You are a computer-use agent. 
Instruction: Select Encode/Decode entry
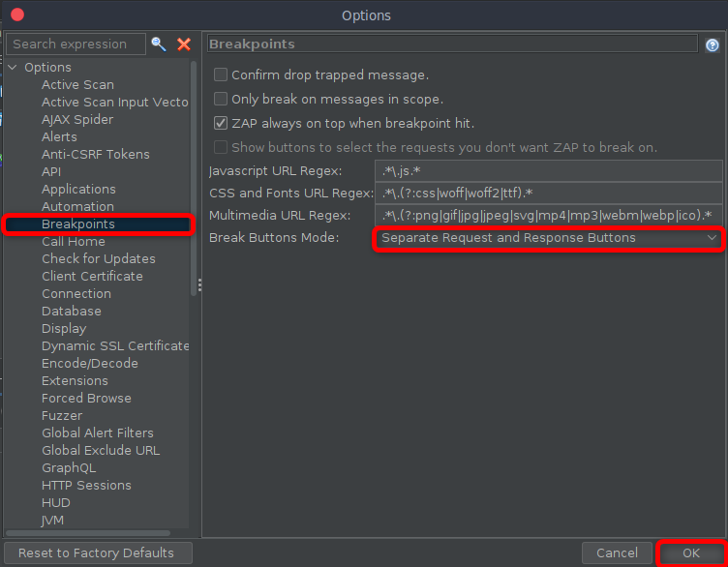click(90, 363)
